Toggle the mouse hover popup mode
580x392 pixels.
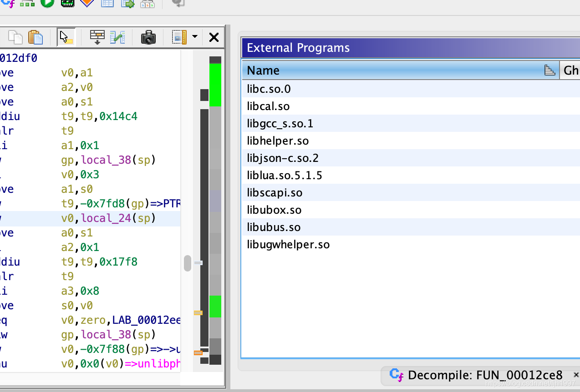pyautogui.click(x=66, y=37)
